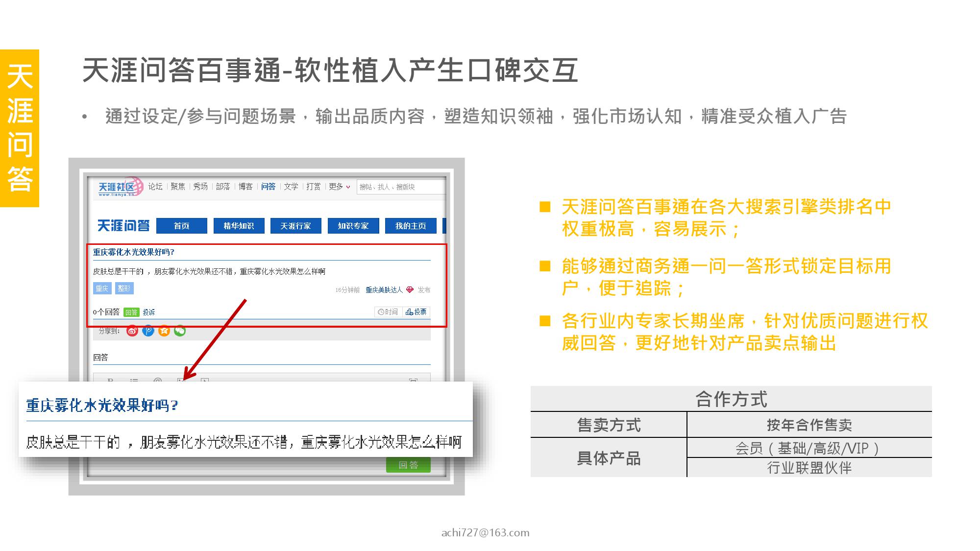Open 重庆美肤达人 user profile
This screenshot has height=551, width=980.
384,290
